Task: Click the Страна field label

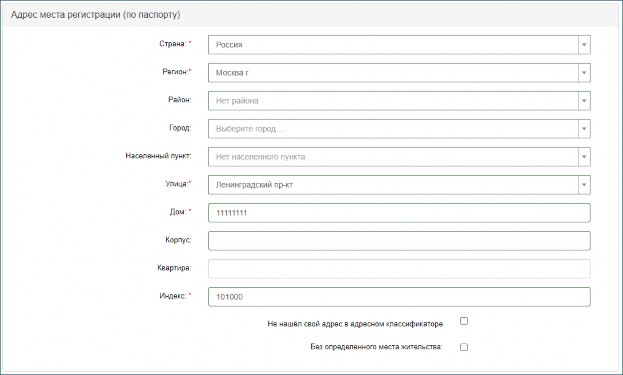Action: click(175, 44)
